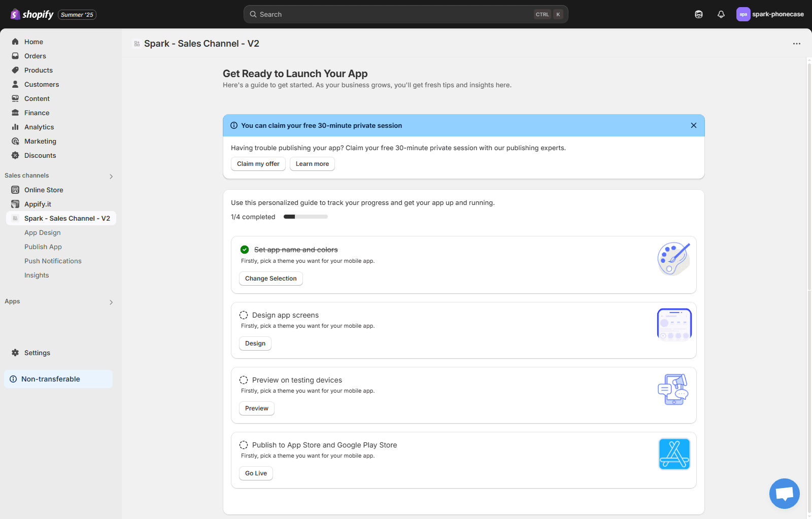
Task: Expand the Apps section chevron
Action: tap(111, 302)
